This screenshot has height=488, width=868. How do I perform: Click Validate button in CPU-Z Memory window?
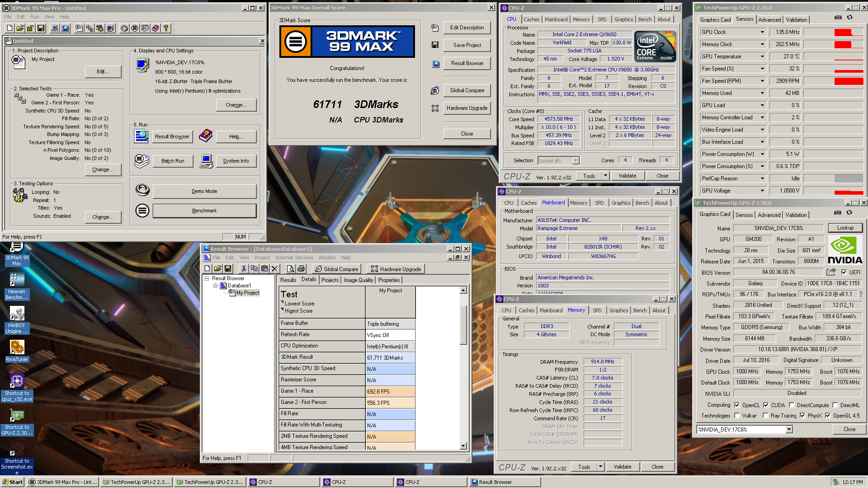pos(623,467)
